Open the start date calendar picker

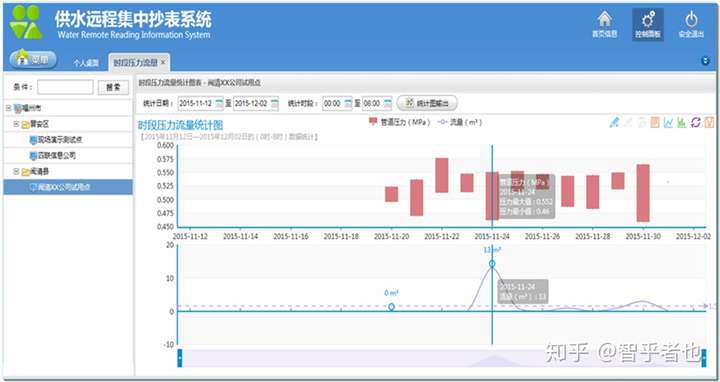point(219,103)
